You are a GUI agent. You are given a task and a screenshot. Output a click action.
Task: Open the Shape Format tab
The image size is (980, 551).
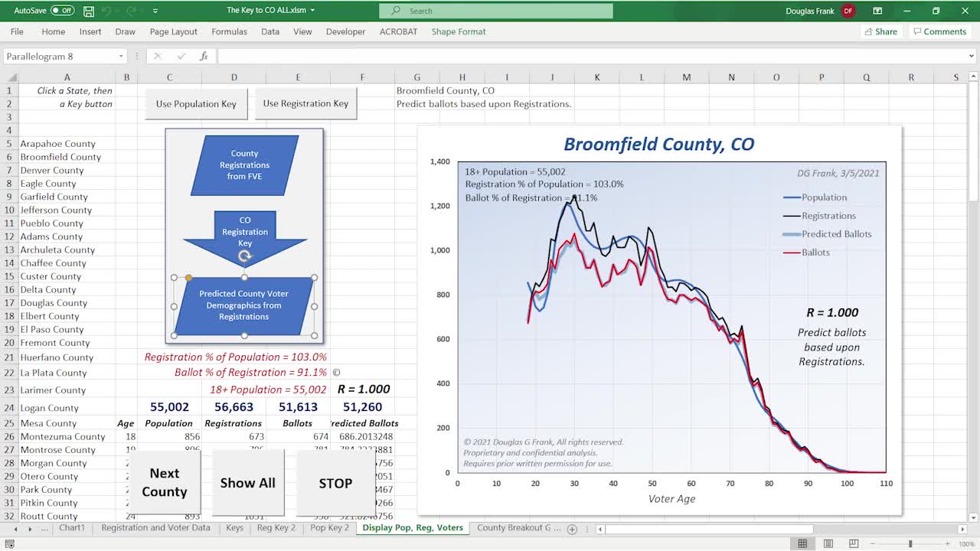[x=459, y=31]
